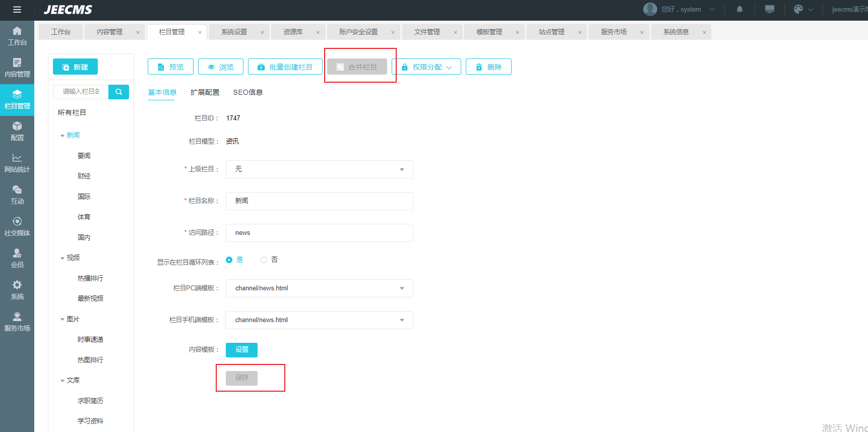Focus the 栏目名称 input field
This screenshot has height=432, width=868.
(320, 201)
